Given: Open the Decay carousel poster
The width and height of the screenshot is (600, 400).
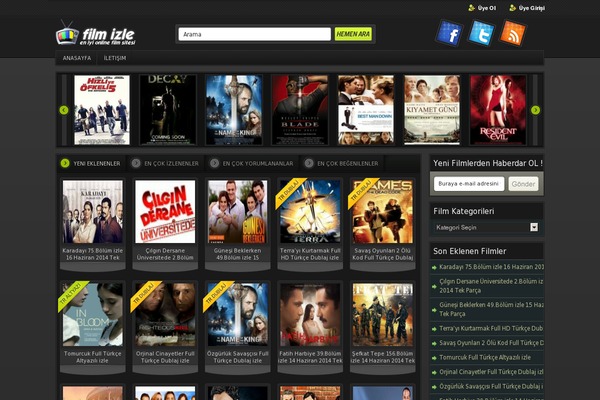Looking at the screenshot, I should pyautogui.click(x=168, y=110).
